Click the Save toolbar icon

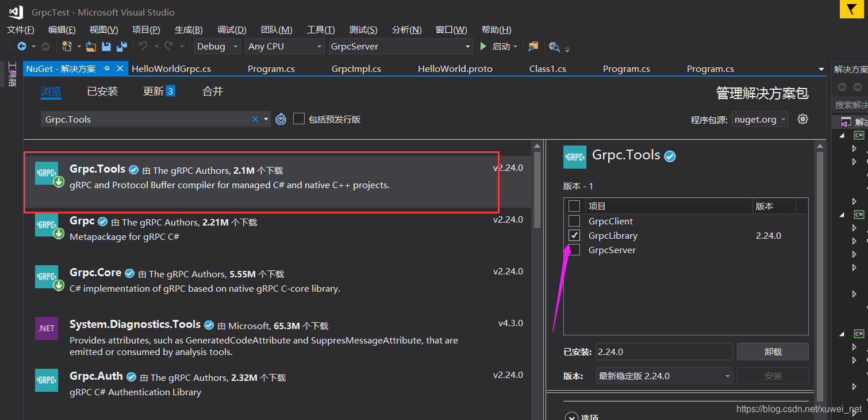click(106, 46)
